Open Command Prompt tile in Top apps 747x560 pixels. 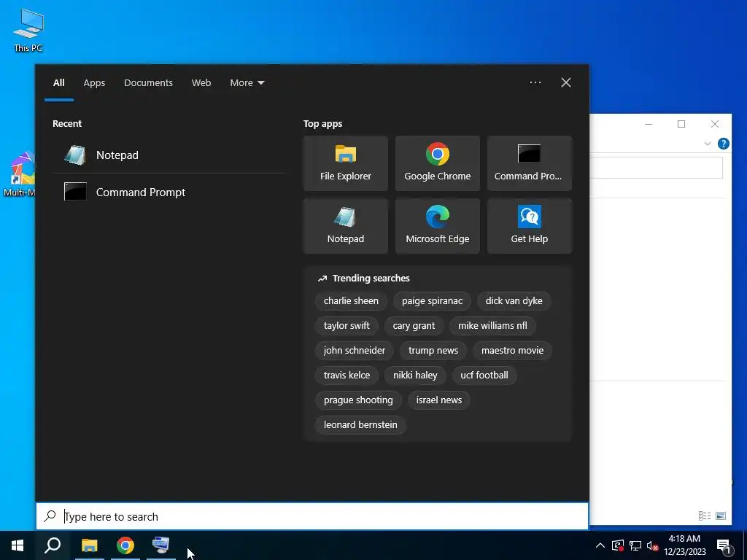click(530, 163)
